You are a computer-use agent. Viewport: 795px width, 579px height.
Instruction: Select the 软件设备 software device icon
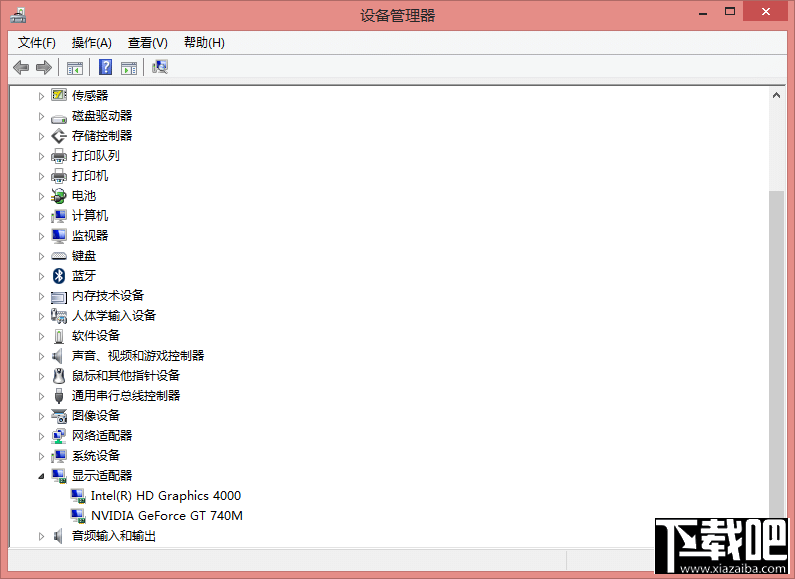click(59, 336)
